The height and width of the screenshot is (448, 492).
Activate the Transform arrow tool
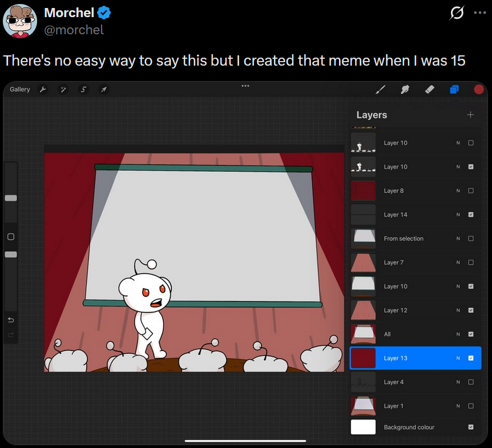pyautogui.click(x=103, y=90)
